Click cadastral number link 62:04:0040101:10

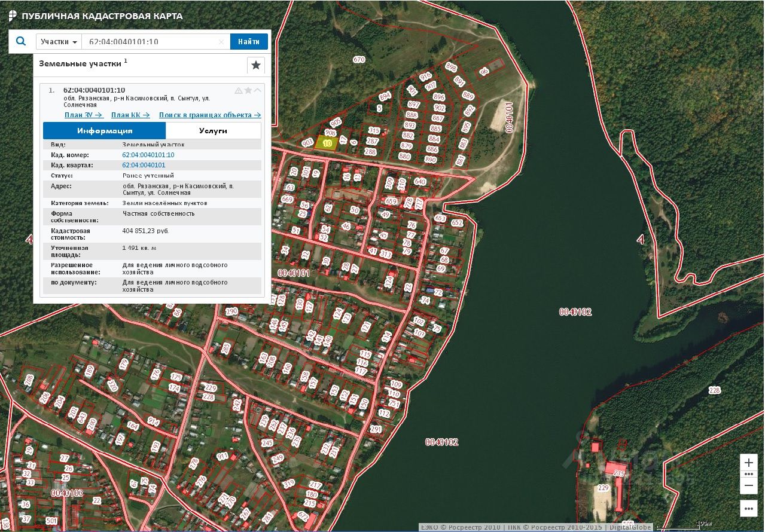coord(148,155)
